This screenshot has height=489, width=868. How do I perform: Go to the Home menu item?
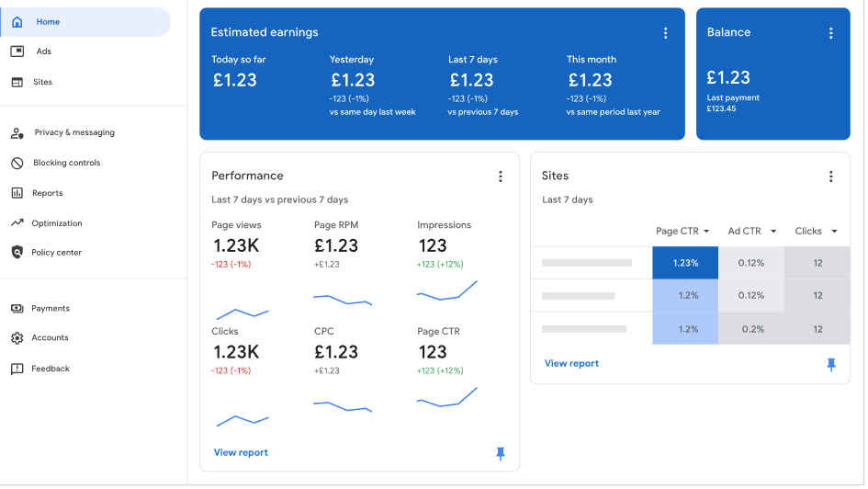point(85,22)
